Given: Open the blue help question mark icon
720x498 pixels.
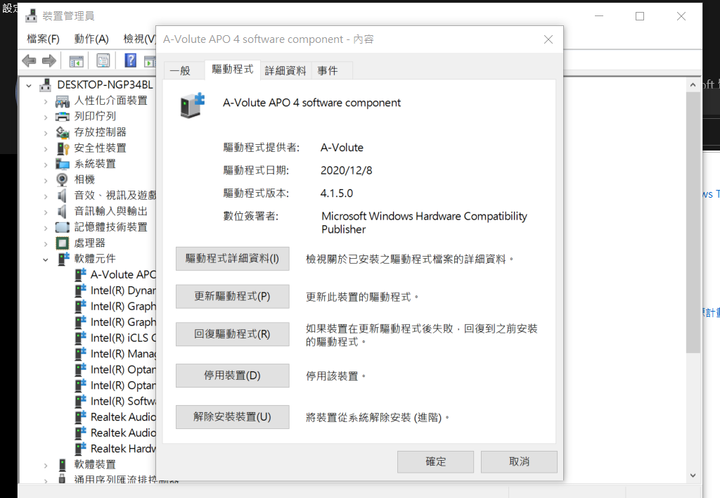Looking at the screenshot, I should coord(130,60).
